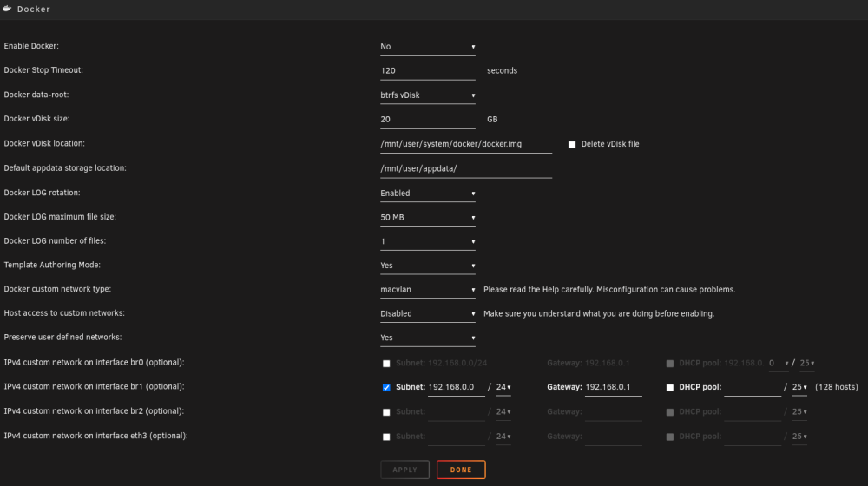This screenshot has width=868, height=486.
Task: Uncheck the br1 custom network checkbox
Action: [386, 387]
